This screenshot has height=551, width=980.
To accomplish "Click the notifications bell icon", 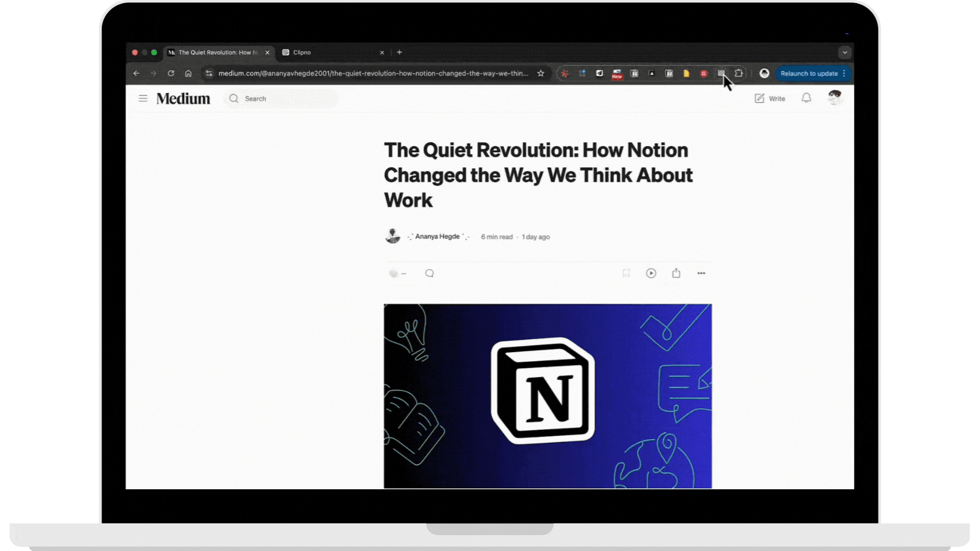I will click(806, 98).
